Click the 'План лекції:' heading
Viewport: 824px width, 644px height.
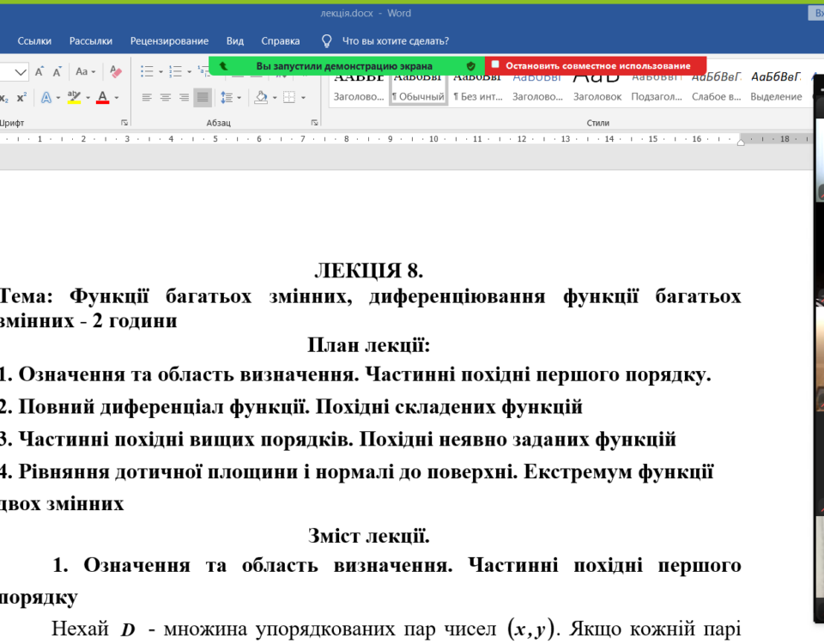point(369,345)
